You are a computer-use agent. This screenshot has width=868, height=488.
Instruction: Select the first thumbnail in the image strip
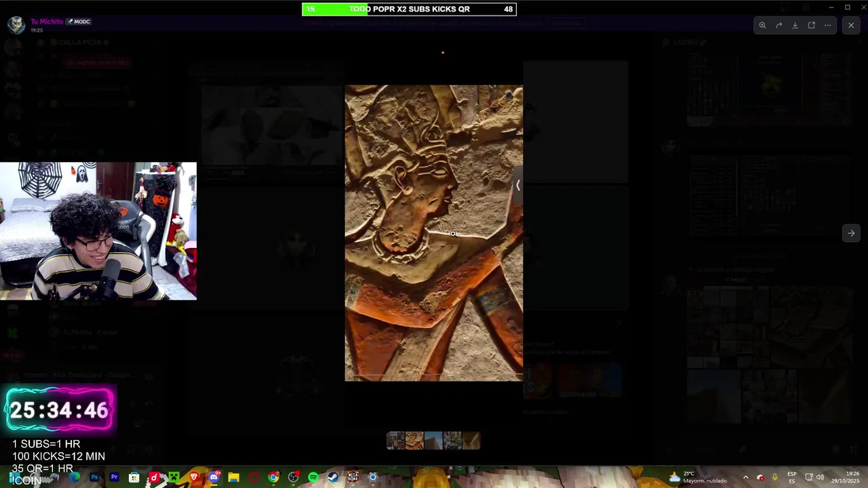[x=395, y=441]
